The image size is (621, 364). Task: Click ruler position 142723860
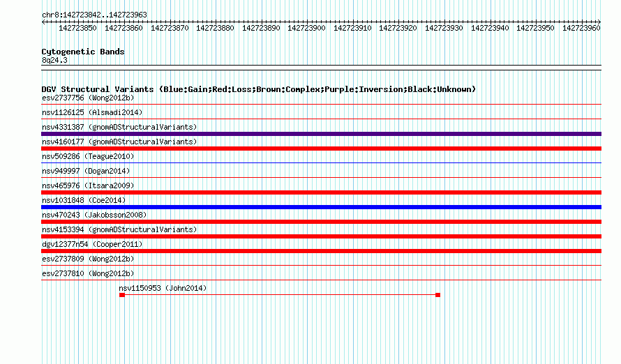[x=124, y=28]
